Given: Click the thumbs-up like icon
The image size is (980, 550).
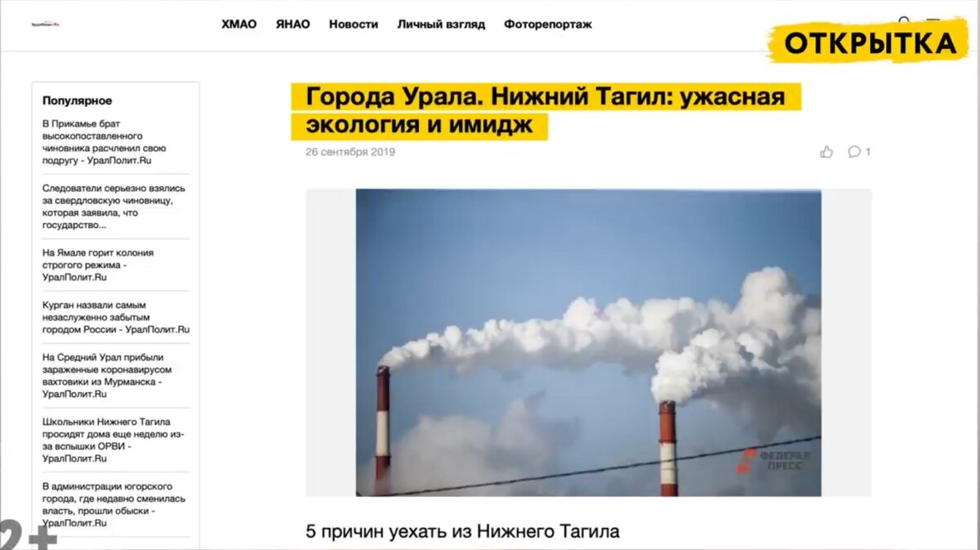Looking at the screenshot, I should coord(826,151).
